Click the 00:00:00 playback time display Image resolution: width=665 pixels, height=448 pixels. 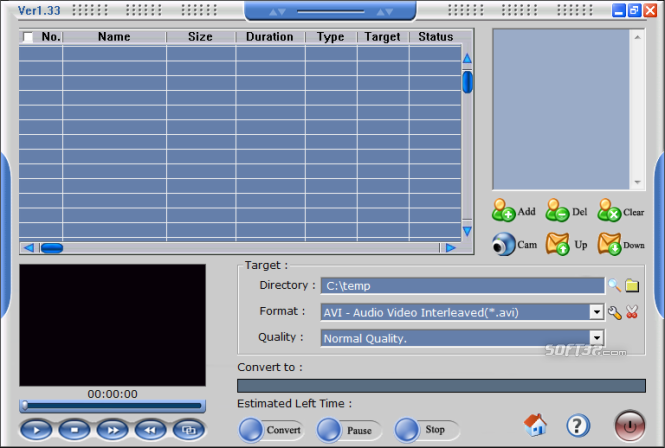point(112,394)
